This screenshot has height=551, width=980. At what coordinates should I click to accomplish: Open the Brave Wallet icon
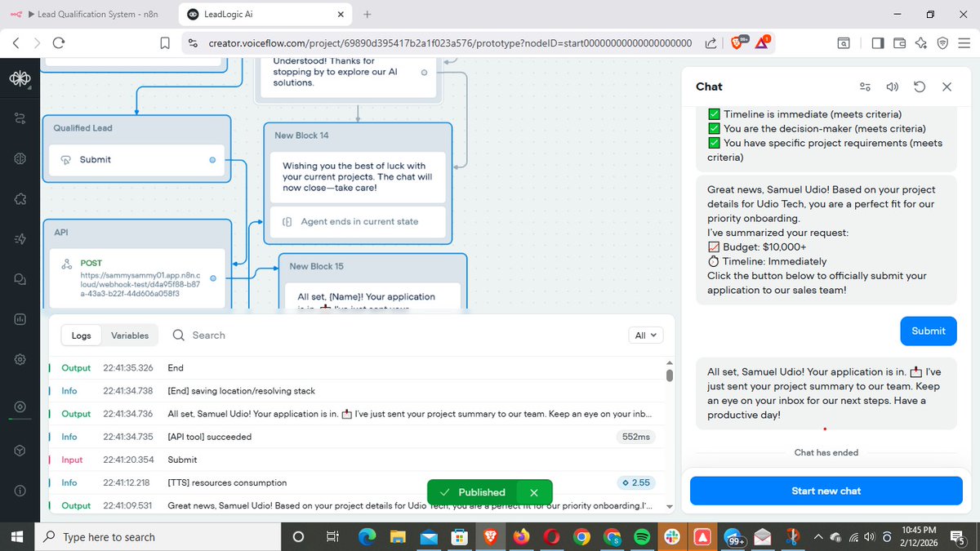click(x=899, y=43)
